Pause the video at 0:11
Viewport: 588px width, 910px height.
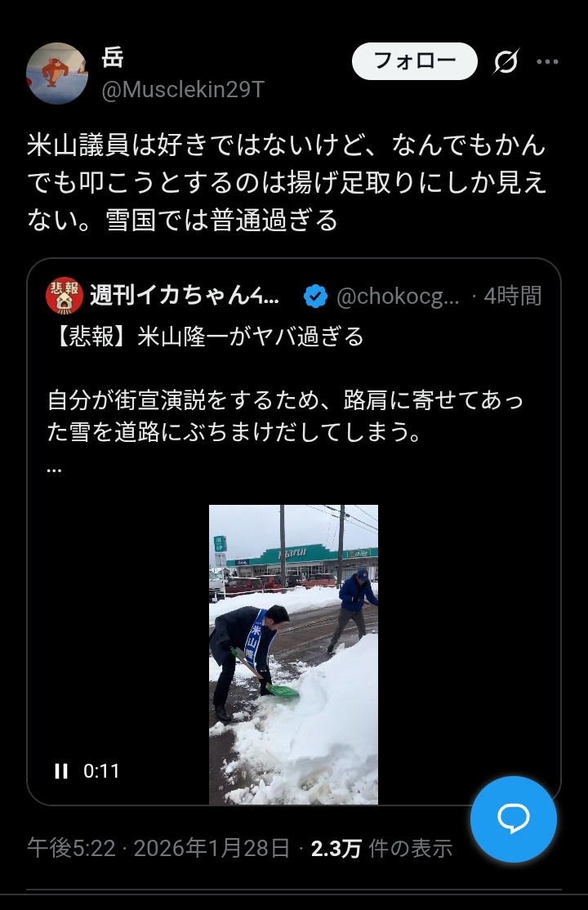pos(61,771)
